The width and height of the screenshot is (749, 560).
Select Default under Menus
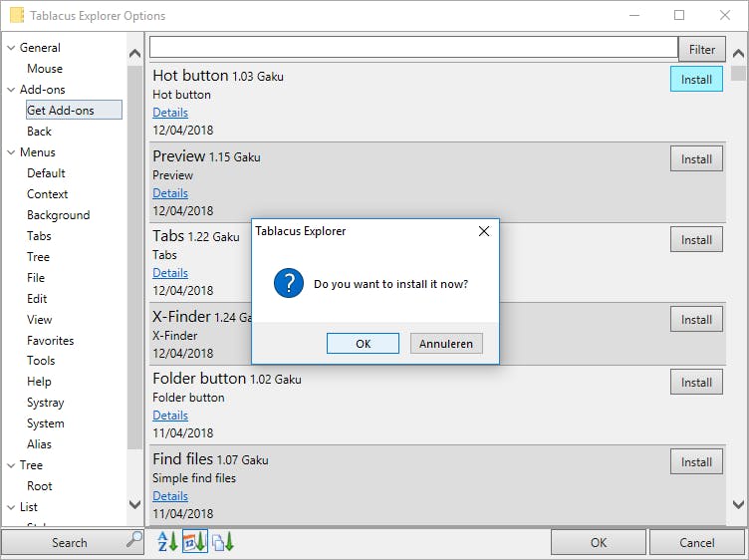coord(46,173)
